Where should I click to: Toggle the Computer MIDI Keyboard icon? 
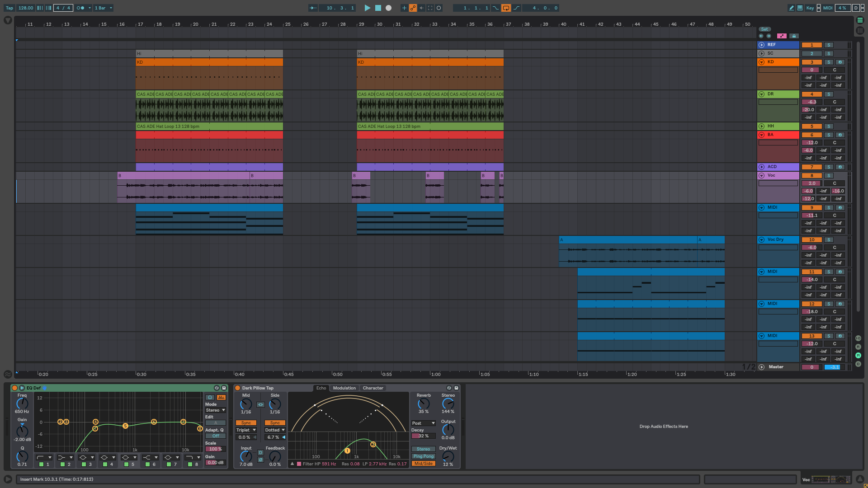click(800, 8)
